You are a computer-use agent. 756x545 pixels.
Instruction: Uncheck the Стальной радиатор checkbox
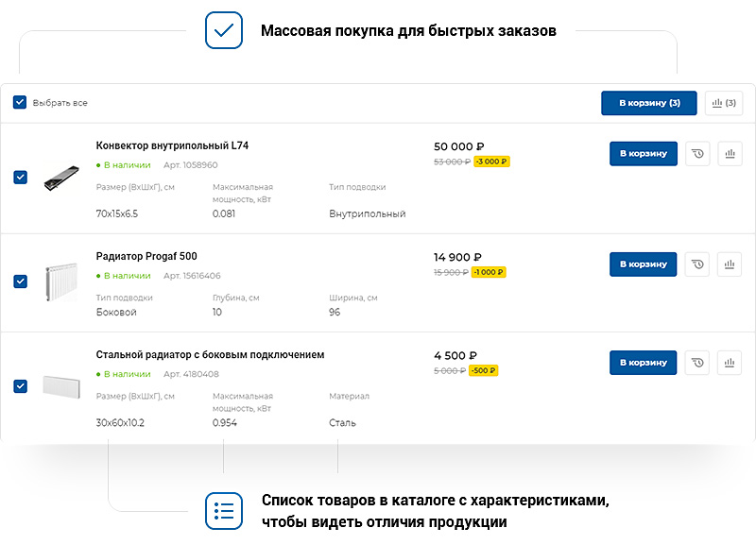tap(19, 385)
